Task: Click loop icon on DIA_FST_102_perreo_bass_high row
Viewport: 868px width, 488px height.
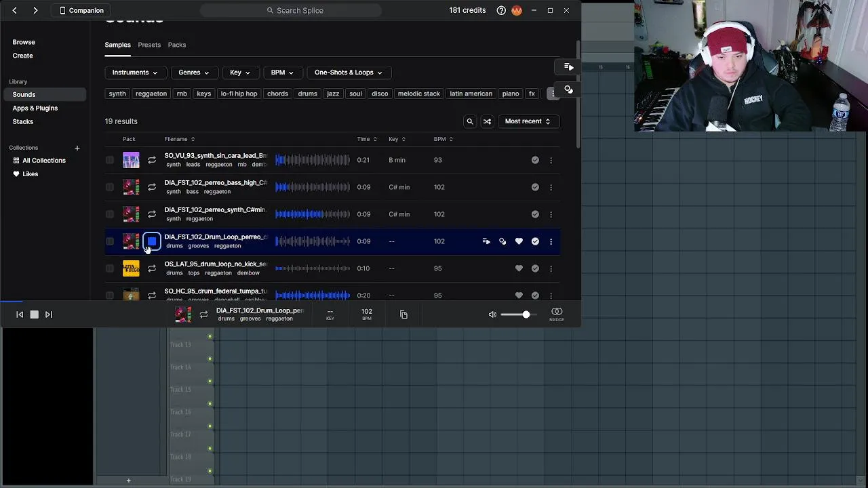Action: (x=152, y=187)
